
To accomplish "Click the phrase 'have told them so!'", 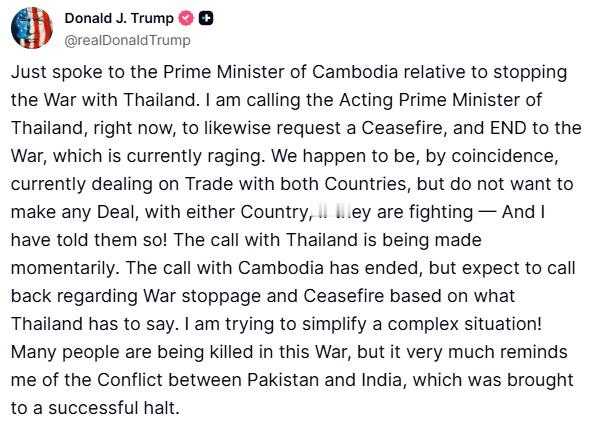I will (x=89, y=240).
